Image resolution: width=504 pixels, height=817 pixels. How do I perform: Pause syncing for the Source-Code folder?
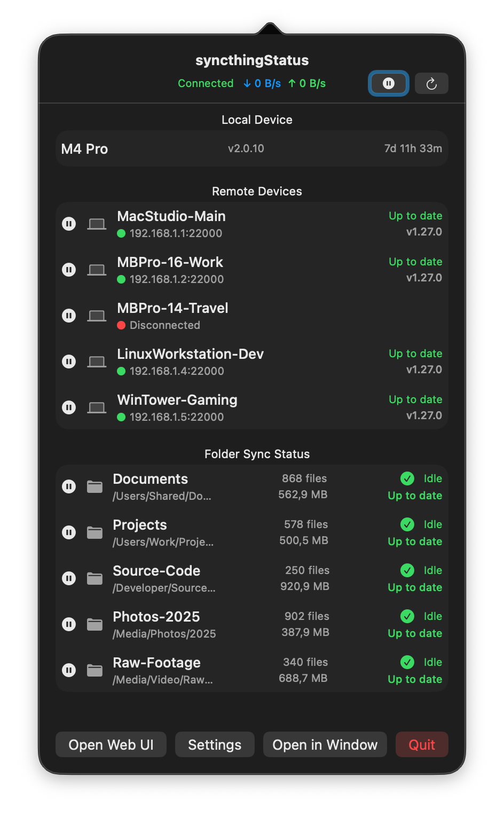coord(69,578)
